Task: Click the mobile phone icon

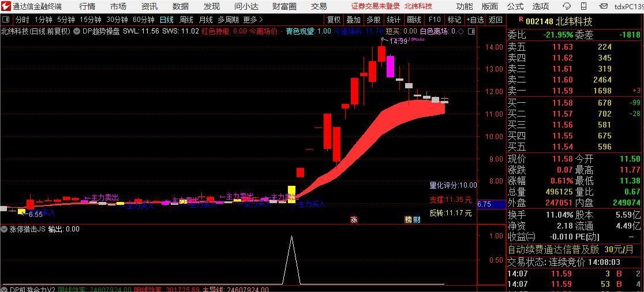Action: (x=584, y=6)
